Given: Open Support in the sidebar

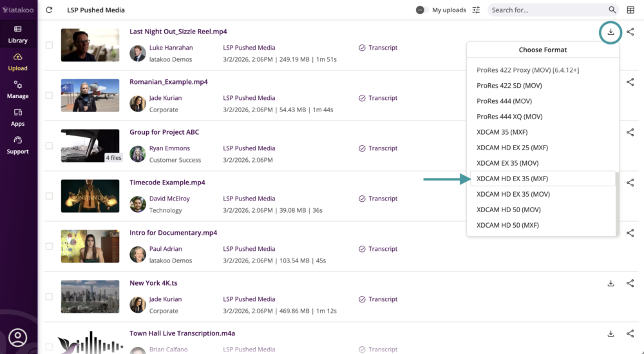Looking at the screenshot, I should point(18,145).
